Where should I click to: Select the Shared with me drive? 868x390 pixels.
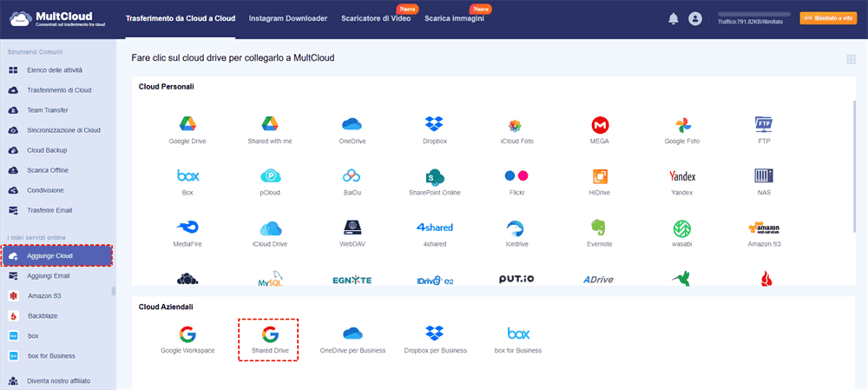coord(270,130)
